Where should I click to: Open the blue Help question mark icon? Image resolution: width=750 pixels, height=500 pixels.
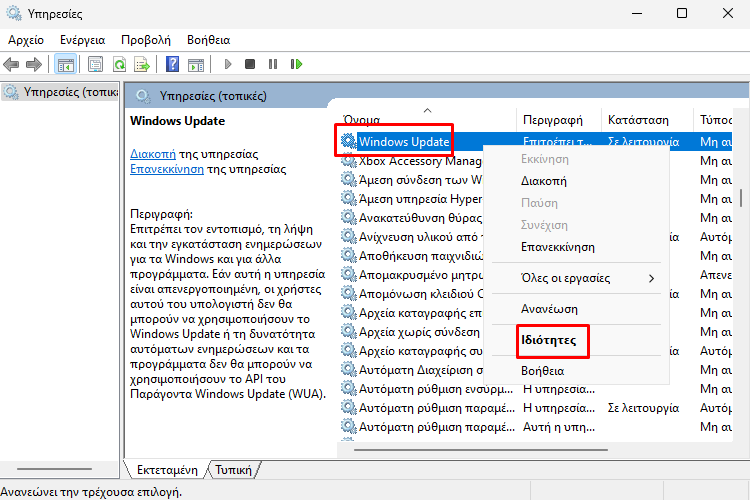pyautogui.click(x=172, y=64)
